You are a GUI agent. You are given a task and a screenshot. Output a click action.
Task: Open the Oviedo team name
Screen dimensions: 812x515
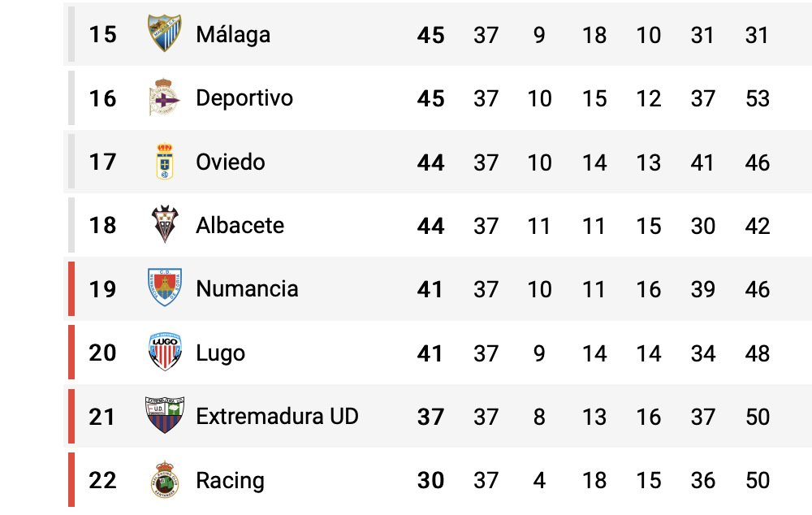tap(231, 162)
